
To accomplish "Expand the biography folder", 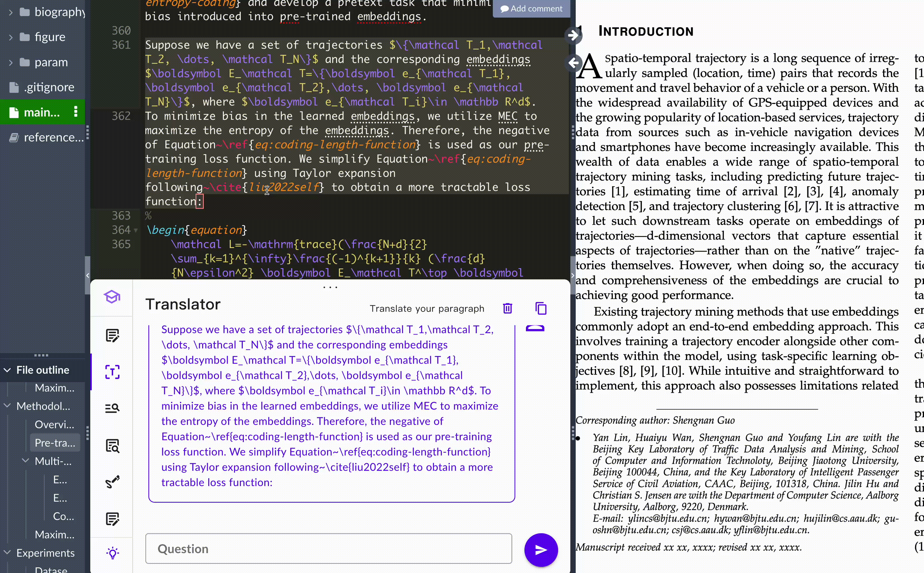I will point(11,13).
